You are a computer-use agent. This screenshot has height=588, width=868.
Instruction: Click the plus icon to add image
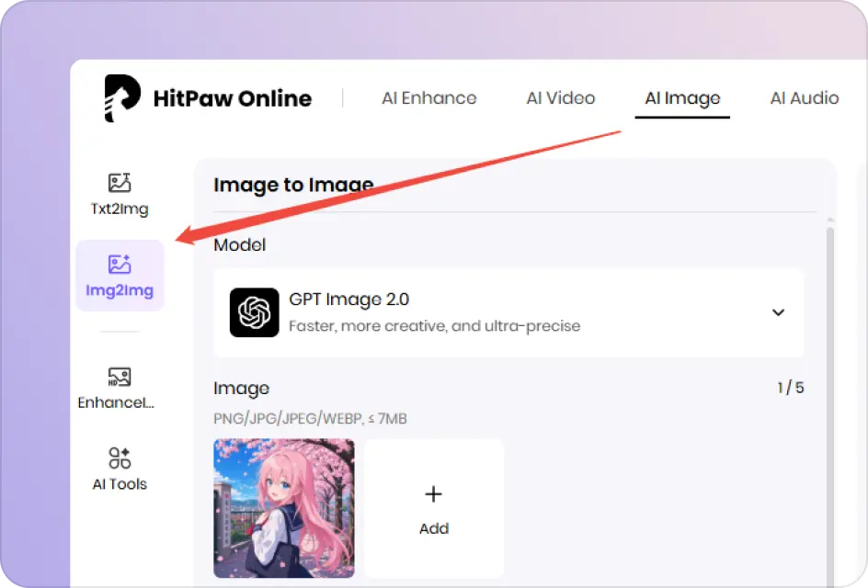coord(433,494)
